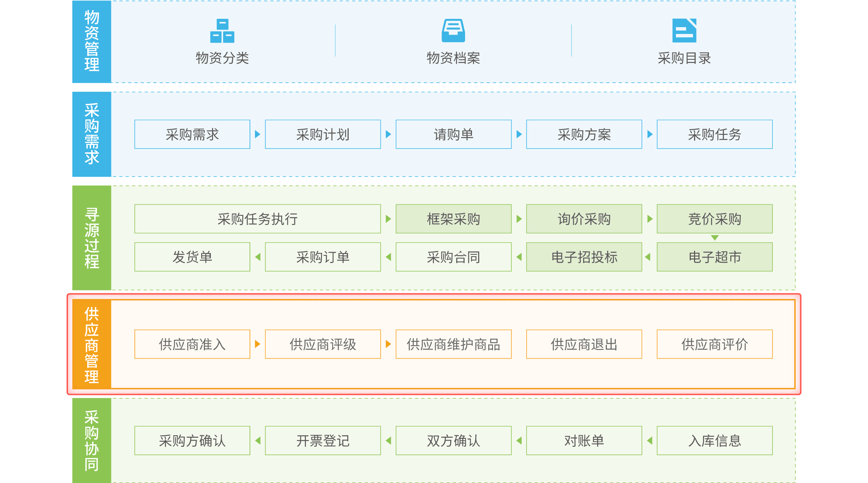Click orange arrow after 供应商准入

tap(258, 344)
